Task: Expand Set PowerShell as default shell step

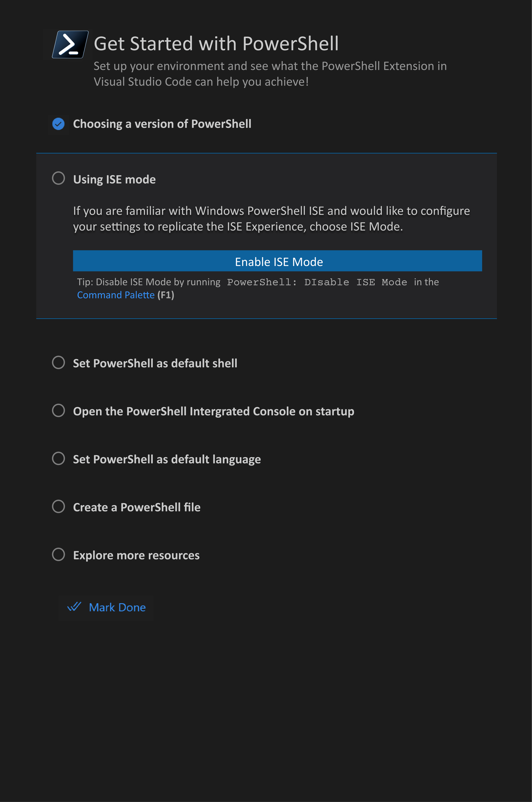Action: (x=155, y=363)
